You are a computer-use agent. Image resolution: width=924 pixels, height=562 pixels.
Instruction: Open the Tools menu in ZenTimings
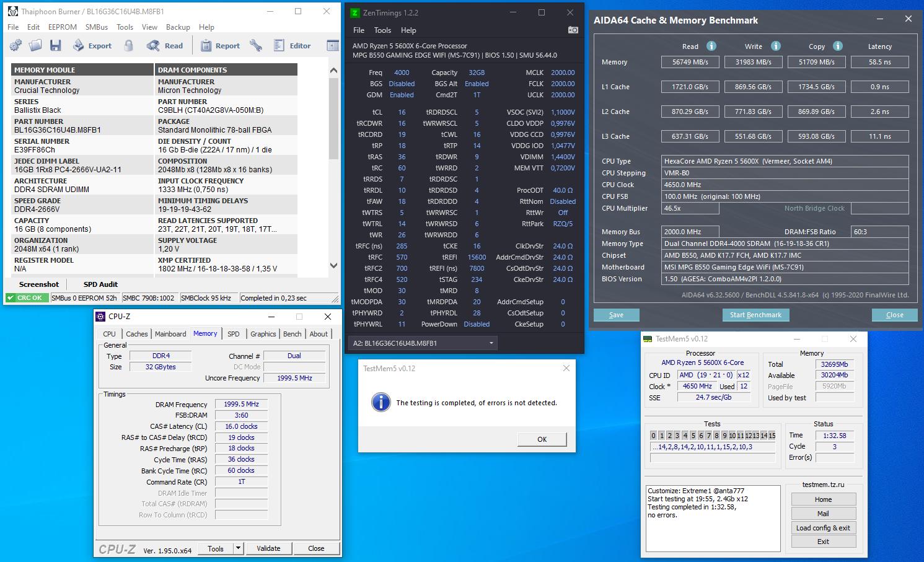point(382,30)
